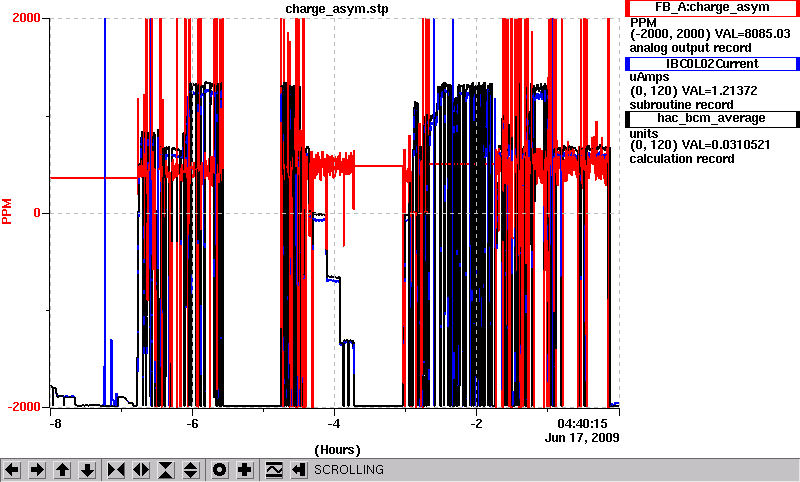Click the 04:40:15 timestamp on x-axis

(x=582, y=424)
